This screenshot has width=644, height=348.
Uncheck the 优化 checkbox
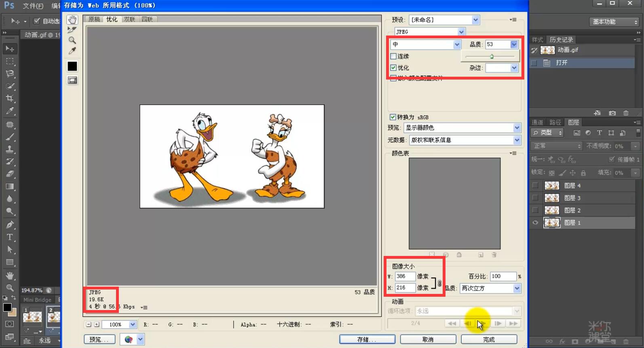(393, 68)
